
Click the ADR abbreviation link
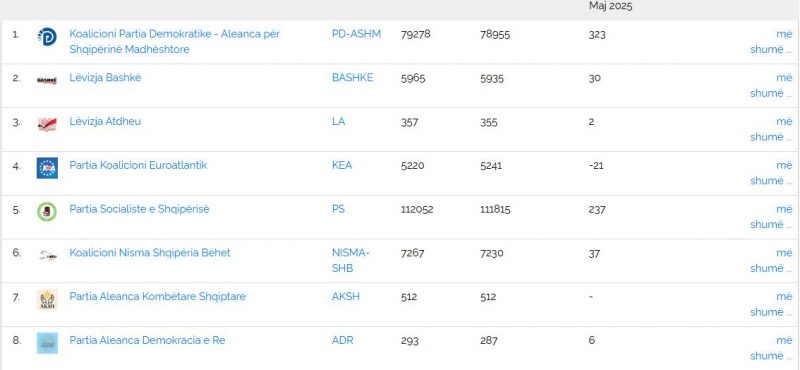[342, 340]
